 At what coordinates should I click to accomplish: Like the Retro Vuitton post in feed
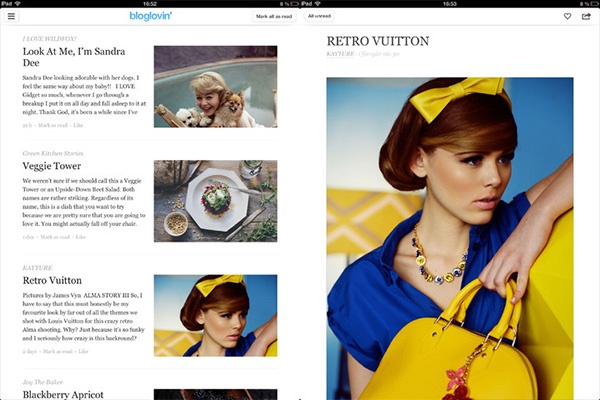(83, 351)
